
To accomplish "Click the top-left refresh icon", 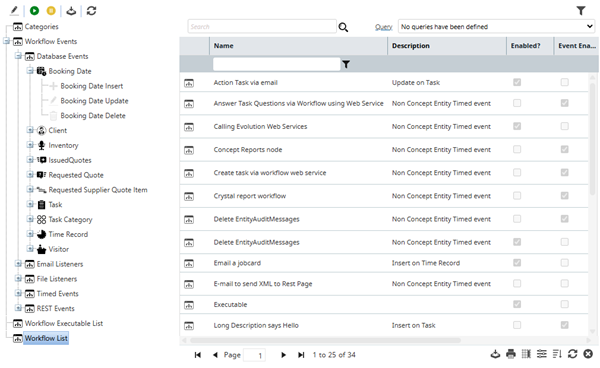I will [91, 11].
